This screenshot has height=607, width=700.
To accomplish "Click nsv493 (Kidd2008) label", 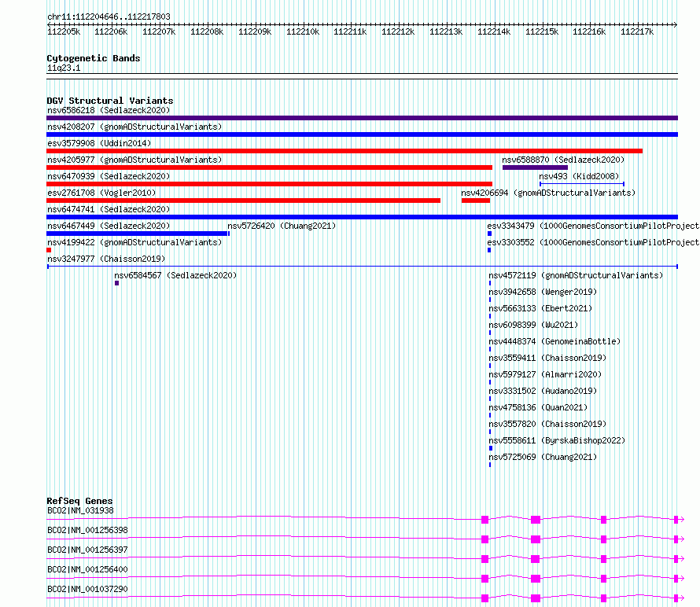I will click(x=579, y=176).
